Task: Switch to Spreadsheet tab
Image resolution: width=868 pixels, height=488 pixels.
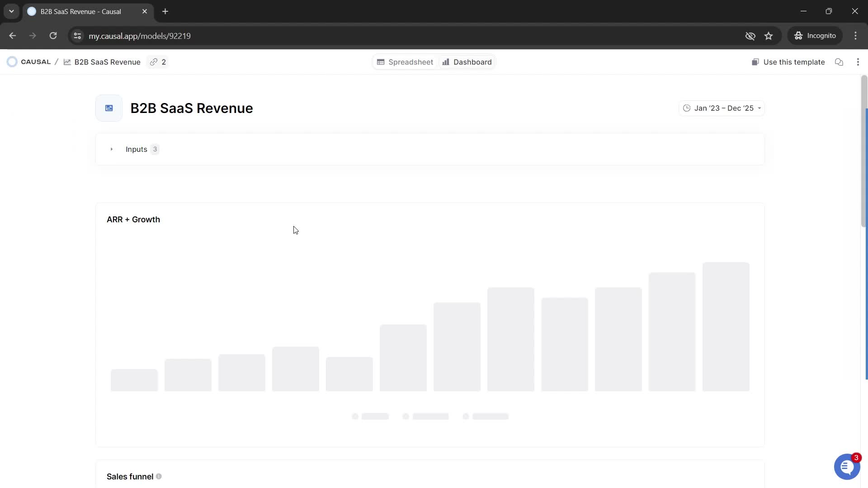Action: pyautogui.click(x=406, y=62)
